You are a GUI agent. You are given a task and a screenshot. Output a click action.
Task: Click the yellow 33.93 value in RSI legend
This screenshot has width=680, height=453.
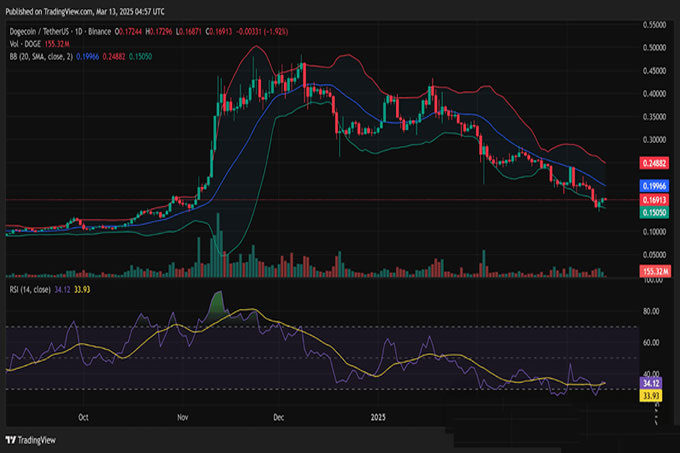click(82, 290)
